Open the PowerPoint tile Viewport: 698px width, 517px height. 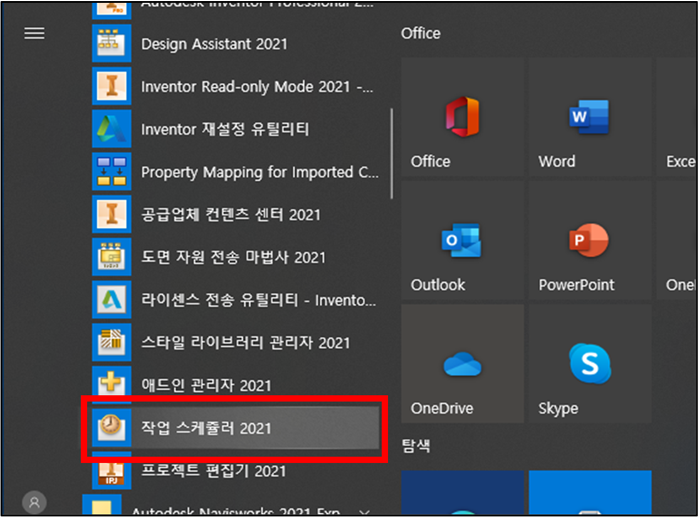click(x=590, y=240)
